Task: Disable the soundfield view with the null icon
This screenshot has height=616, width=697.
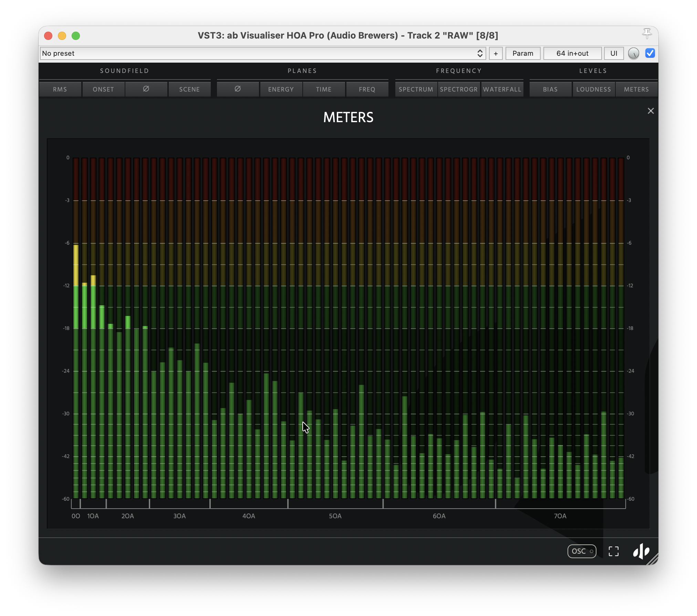Action: point(146,89)
